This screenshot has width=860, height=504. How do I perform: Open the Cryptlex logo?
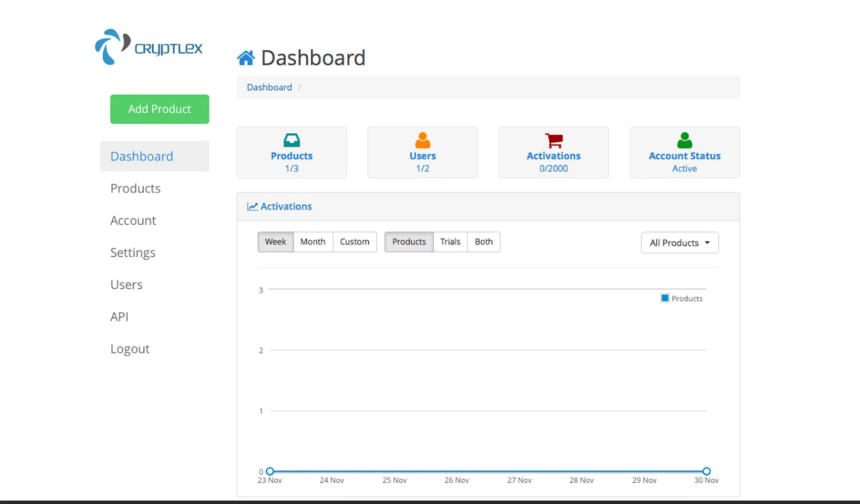tap(149, 47)
